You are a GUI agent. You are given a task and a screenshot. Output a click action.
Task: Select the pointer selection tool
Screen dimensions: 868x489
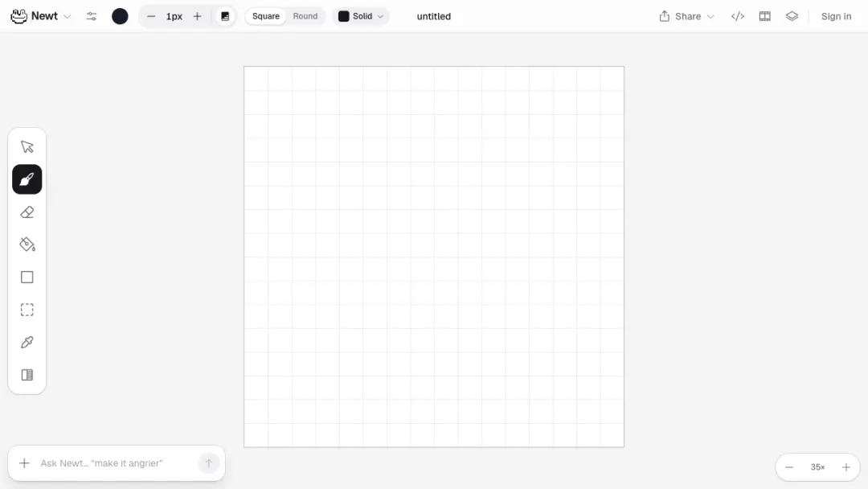[27, 146]
